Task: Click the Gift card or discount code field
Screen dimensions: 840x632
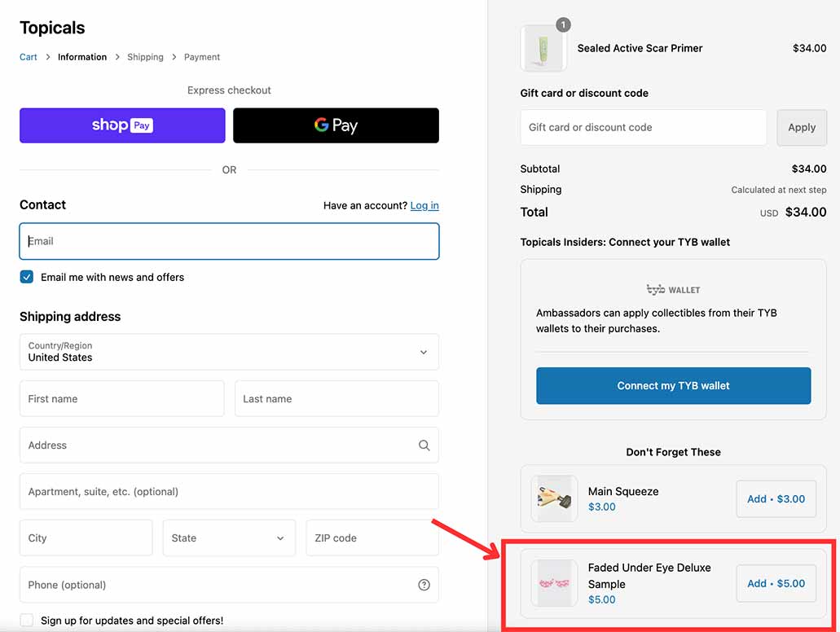Action: coord(644,128)
